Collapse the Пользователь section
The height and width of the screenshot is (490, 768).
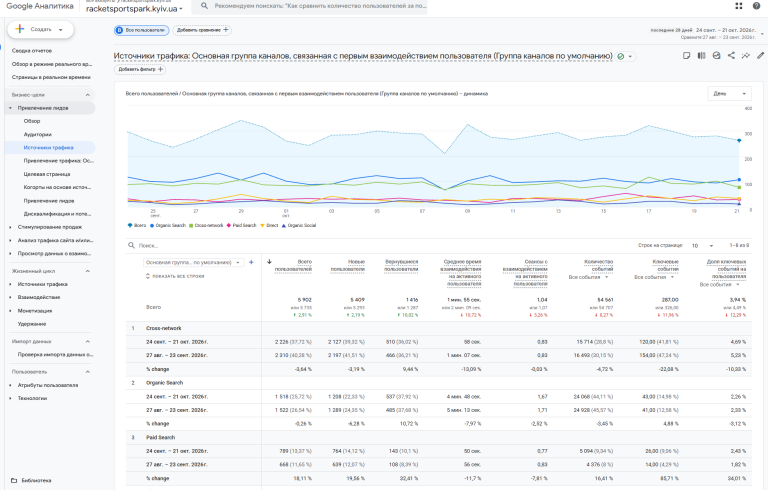88,372
